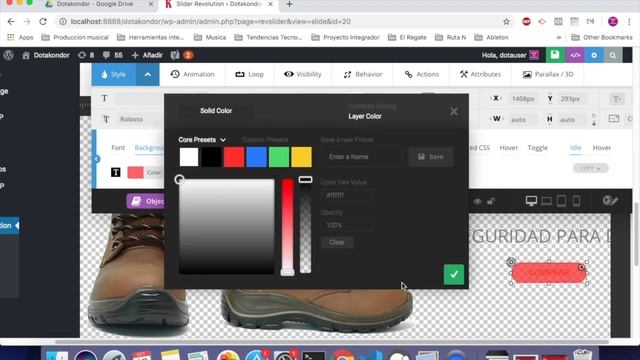Click the Color Hex Value field
This screenshot has width=640, height=360.
tap(347, 195)
